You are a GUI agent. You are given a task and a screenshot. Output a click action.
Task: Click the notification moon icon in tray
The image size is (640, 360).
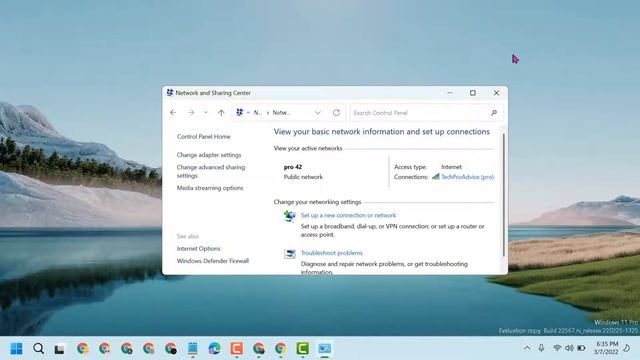627,348
